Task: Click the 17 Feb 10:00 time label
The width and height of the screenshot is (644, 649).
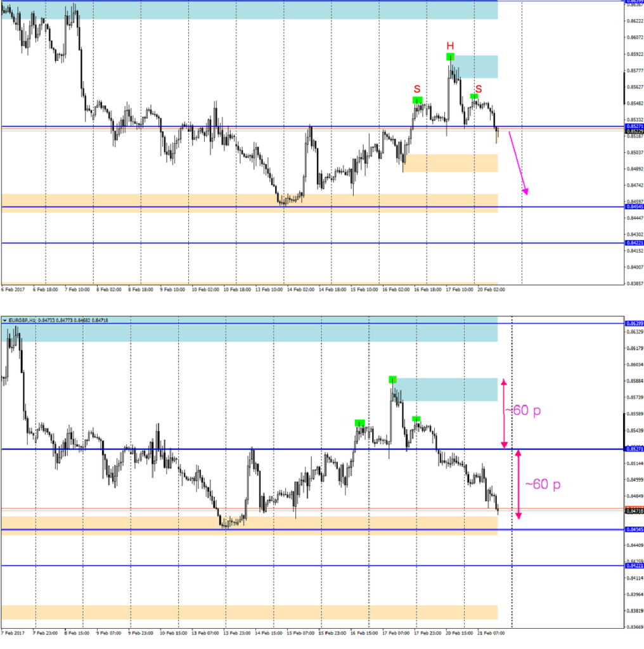Action: [x=460, y=289]
